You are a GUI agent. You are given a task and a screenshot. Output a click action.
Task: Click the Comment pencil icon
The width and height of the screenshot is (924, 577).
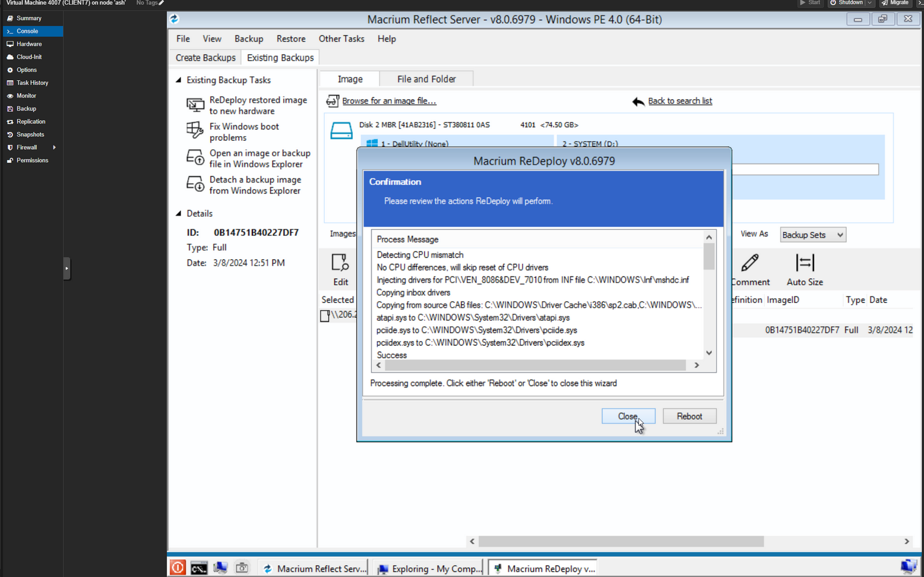click(x=750, y=263)
